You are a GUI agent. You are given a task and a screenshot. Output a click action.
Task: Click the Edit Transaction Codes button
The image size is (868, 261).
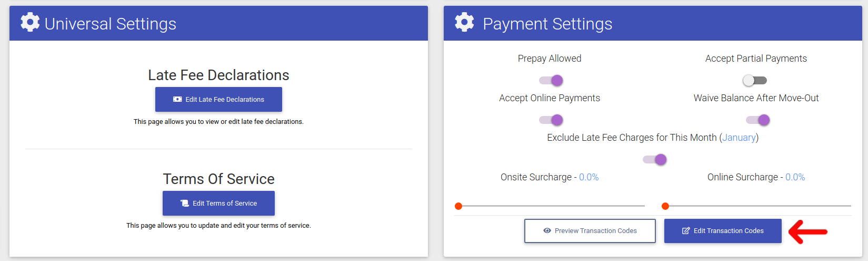723,231
